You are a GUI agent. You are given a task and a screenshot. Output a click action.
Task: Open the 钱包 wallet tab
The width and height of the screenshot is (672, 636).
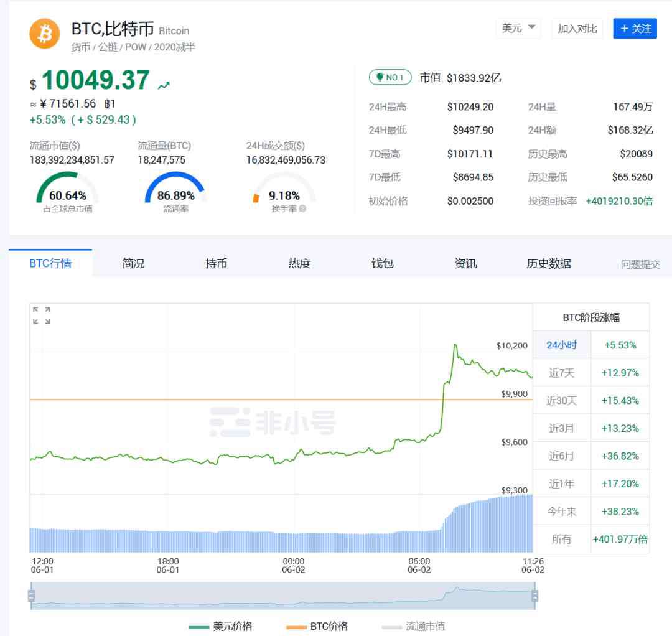[x=383, y=263]
